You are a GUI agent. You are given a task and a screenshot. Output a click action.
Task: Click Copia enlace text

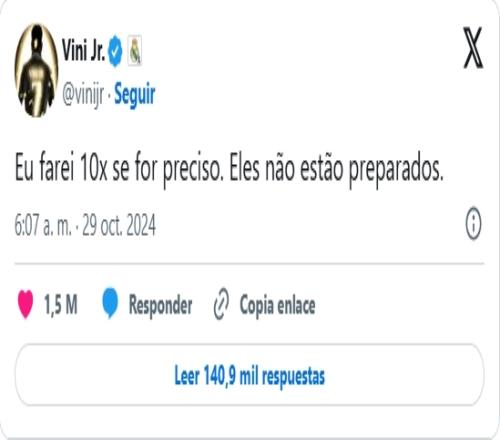[277, 305]
